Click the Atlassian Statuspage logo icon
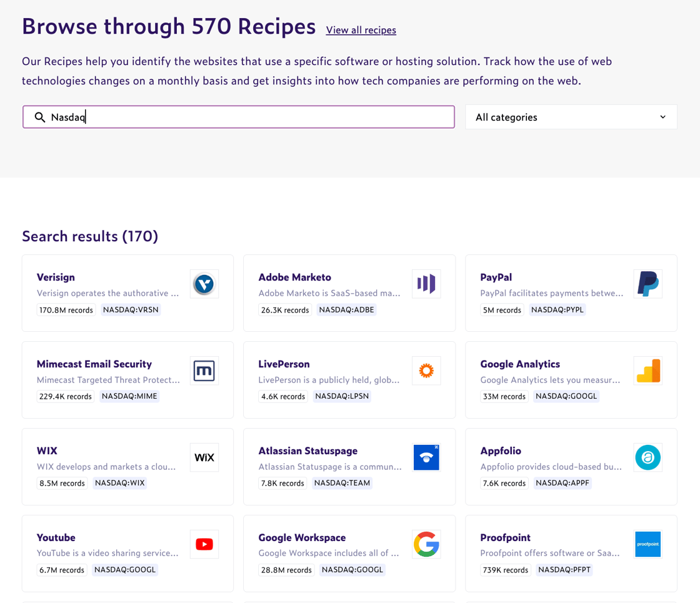This screenshot has width=700, height=603. point(426,457)
